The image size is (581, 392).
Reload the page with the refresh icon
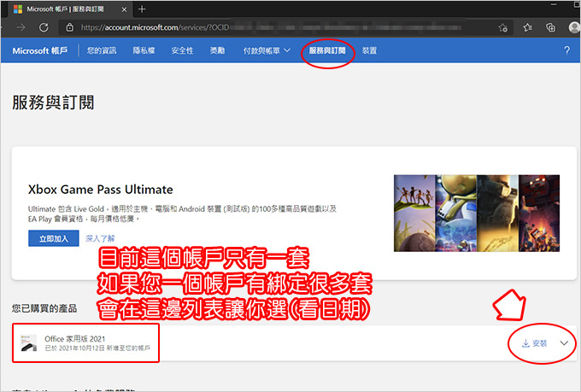pyautogui.click(x=44, y=27)
